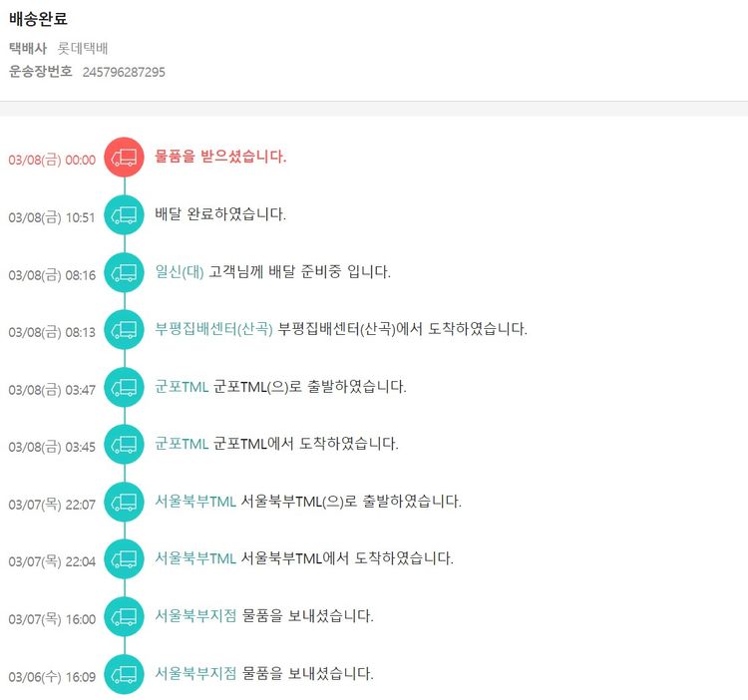Click the truck icon at 03/08 10:51
Image resolution: width=748 pixels, height=700 pixels.
coord(125,215)
